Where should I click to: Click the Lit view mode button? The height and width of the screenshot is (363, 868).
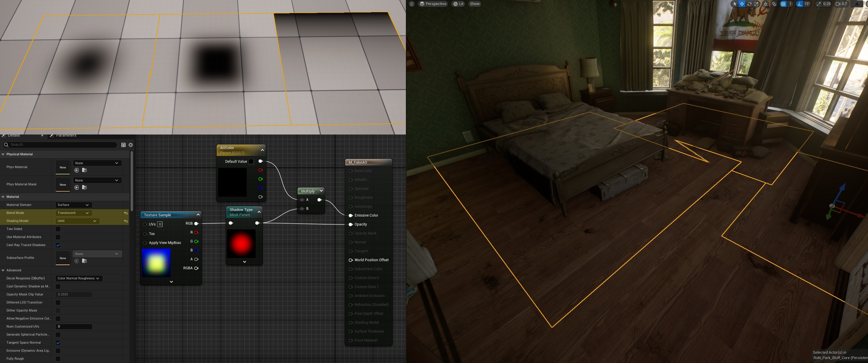(458, 4)
